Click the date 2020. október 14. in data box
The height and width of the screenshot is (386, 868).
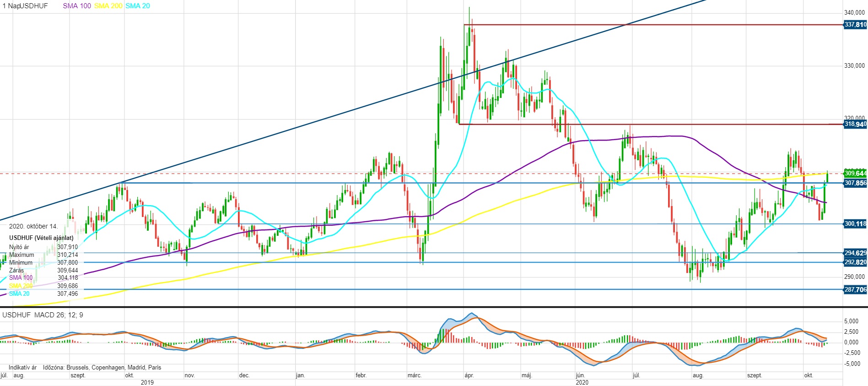[x=33, y=226]
